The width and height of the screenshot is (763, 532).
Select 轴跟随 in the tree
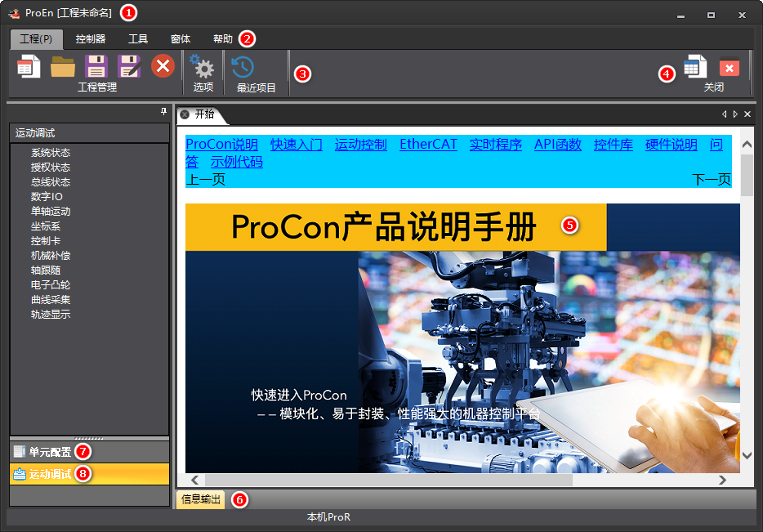(x=46, y=270)
